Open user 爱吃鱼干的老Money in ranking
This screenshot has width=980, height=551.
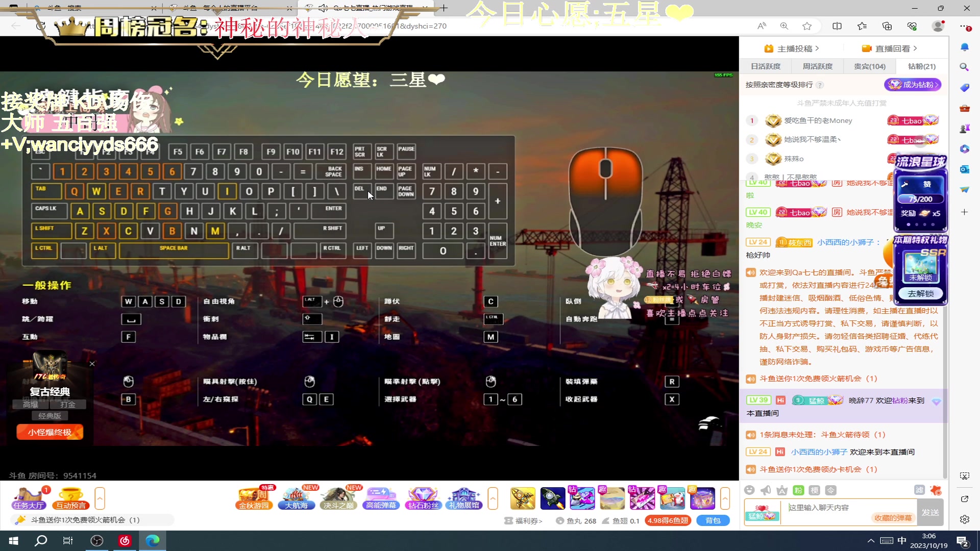point(818,120)
